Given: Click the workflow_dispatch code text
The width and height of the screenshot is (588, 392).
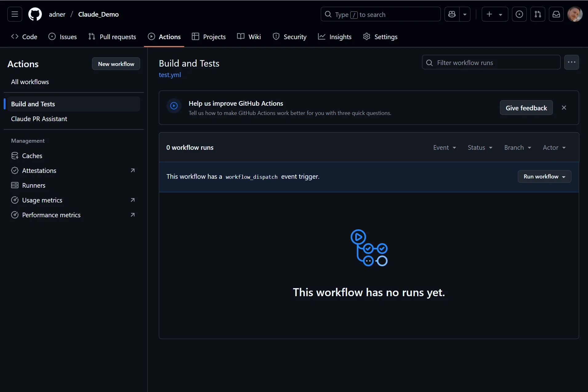Looking at the screenshot, I should pyautogui.click(x=252, y=177).
